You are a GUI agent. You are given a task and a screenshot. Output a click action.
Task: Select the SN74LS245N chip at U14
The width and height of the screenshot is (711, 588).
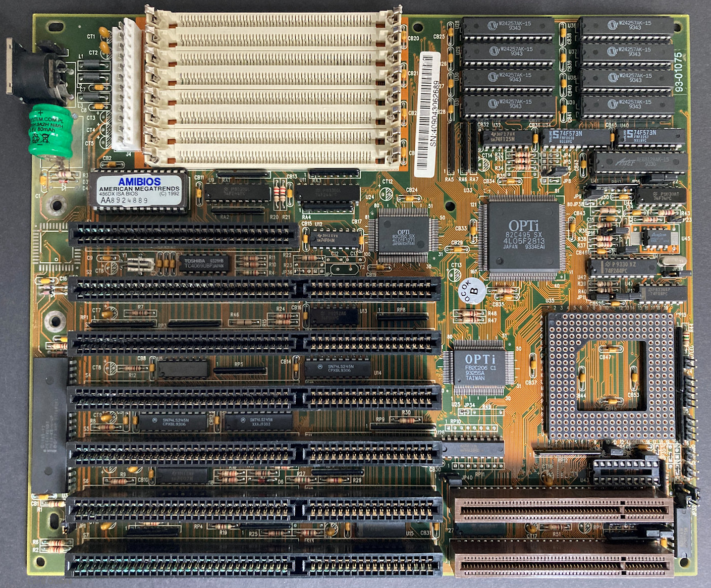click(338, 369)
